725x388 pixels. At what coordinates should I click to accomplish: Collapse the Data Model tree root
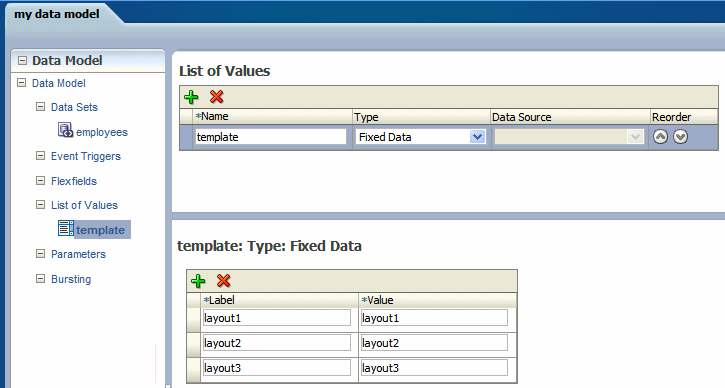[x=21, y=83]
